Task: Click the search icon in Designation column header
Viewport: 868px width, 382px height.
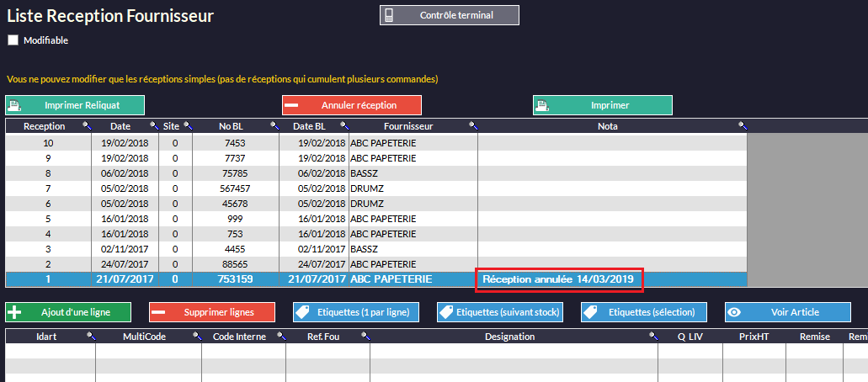Action: 652,337
